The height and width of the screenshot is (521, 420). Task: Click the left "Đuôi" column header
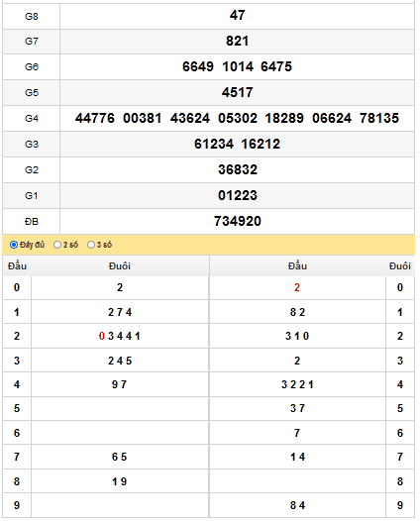(x=120, y=266)
